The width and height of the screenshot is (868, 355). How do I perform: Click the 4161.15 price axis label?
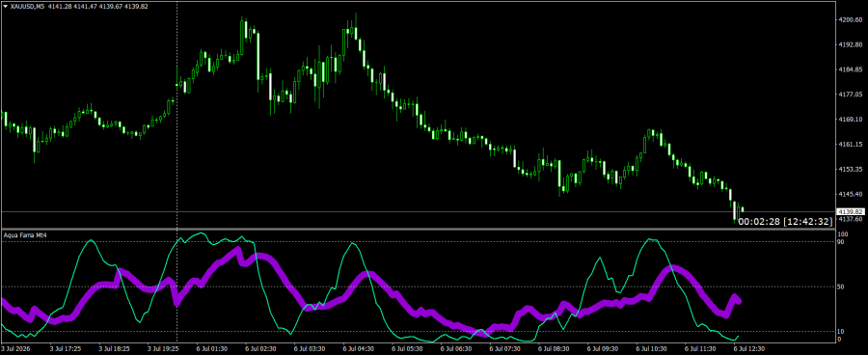pyautogui.click(x=851, y=144)
